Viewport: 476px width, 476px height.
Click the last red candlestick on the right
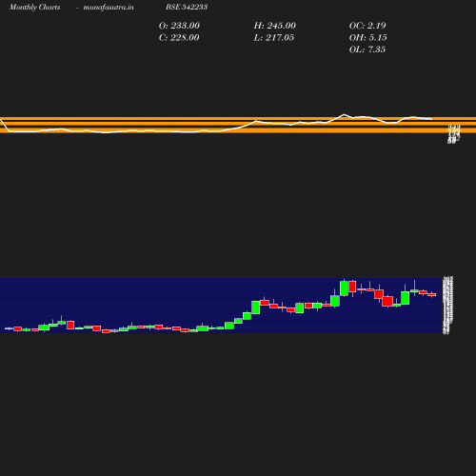point(432,294)
